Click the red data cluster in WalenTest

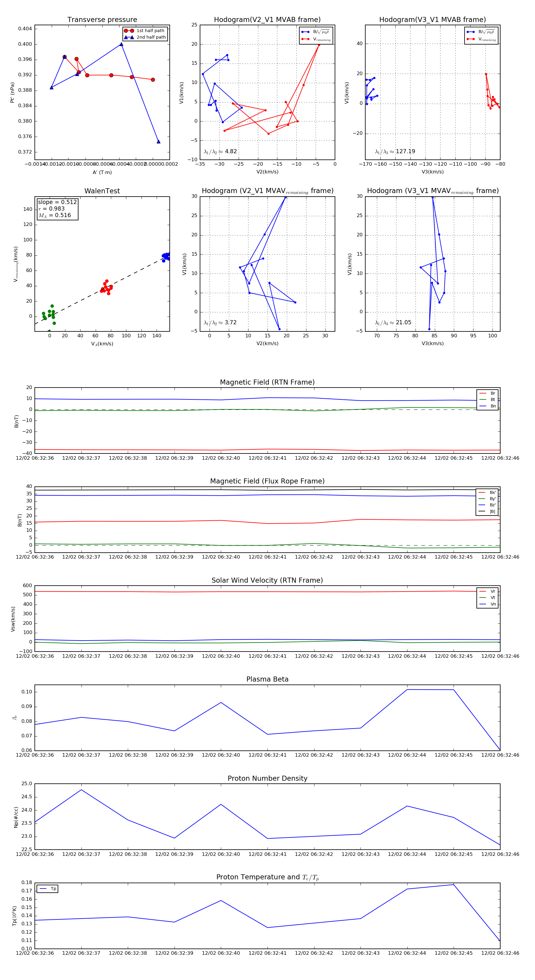pos(106,287)
